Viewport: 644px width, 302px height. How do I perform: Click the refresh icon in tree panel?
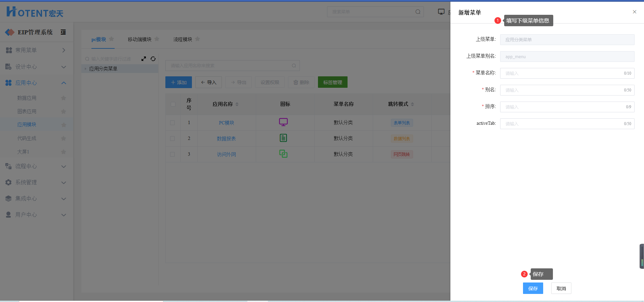pyautogui.click(x=153, y=59)
